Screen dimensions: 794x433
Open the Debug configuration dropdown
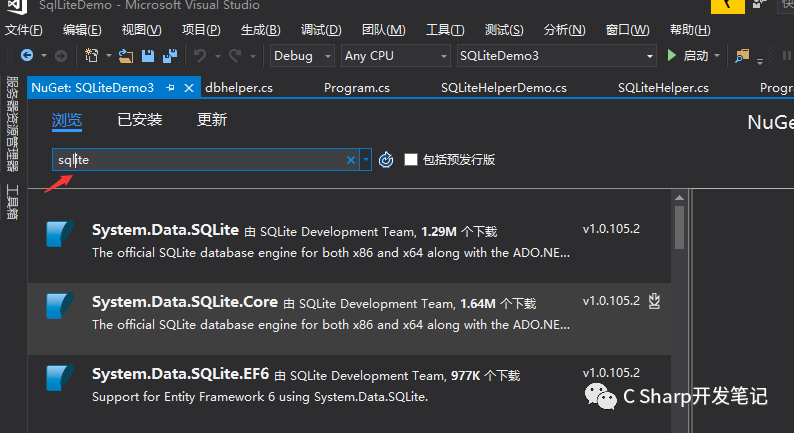pyautogui.click(x=304, y=56)
